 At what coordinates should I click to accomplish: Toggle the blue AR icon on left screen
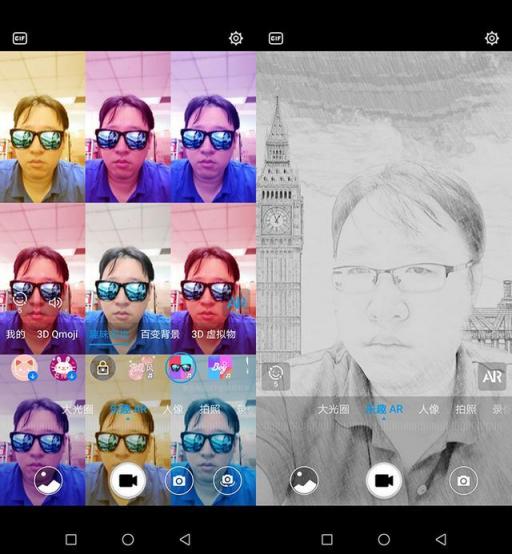pyautogui.click(x=235, y=302)
